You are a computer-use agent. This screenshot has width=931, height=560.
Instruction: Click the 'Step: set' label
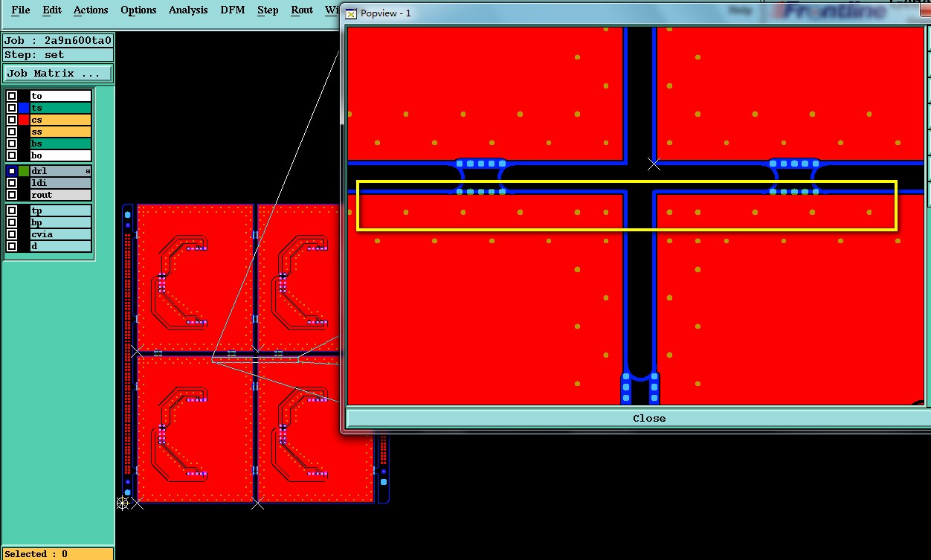(58, 55)
